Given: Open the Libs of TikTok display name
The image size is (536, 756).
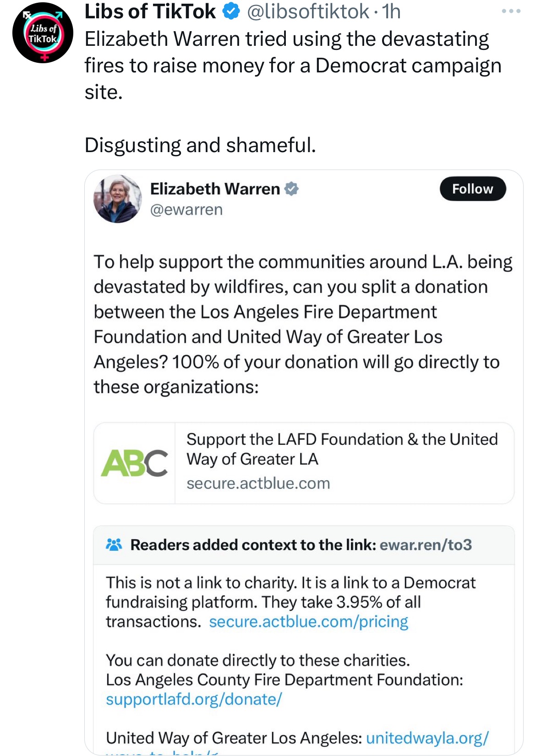Looking at the screenshot, I should [x=150, y=11].
